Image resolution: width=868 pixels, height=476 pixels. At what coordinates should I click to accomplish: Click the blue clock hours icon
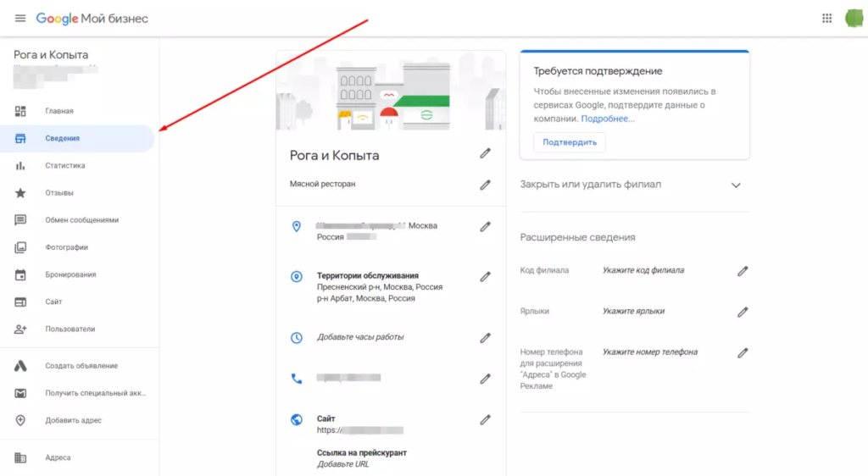[x=297, y=338]
